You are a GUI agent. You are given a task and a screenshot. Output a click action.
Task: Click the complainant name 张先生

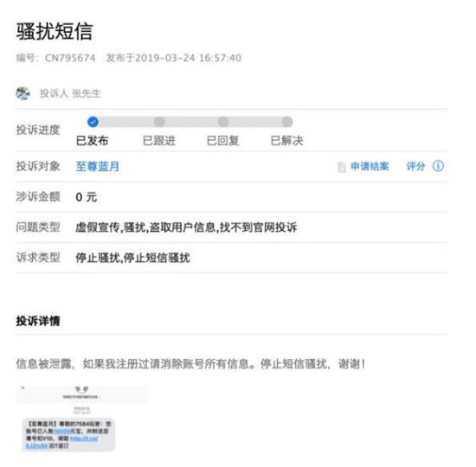tap(87, 93)
